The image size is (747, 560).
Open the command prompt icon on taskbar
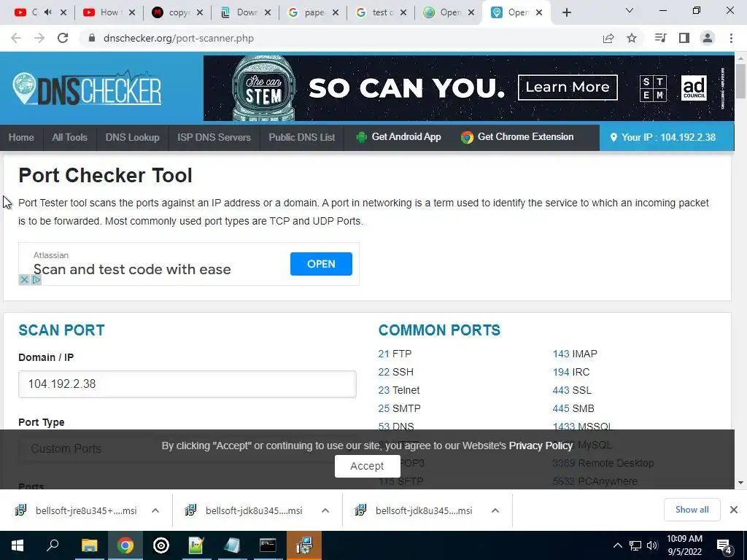tap(268, 545)
